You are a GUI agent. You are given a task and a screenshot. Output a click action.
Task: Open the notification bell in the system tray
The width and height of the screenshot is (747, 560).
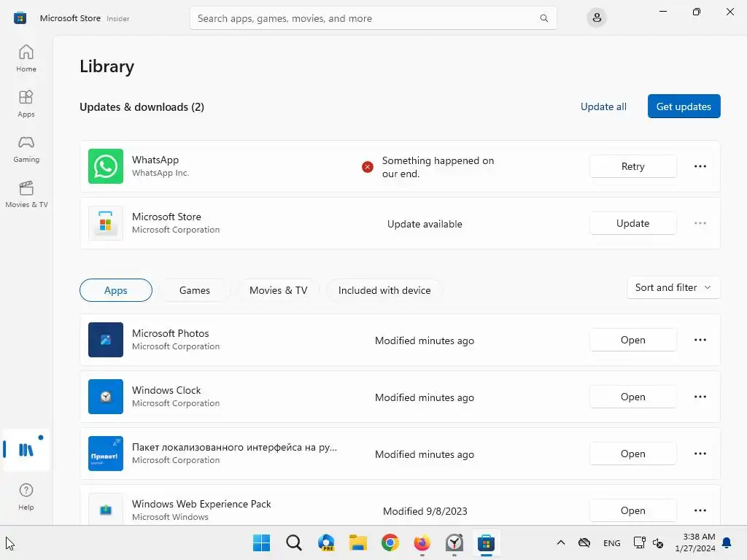click(x=727, y=542)
